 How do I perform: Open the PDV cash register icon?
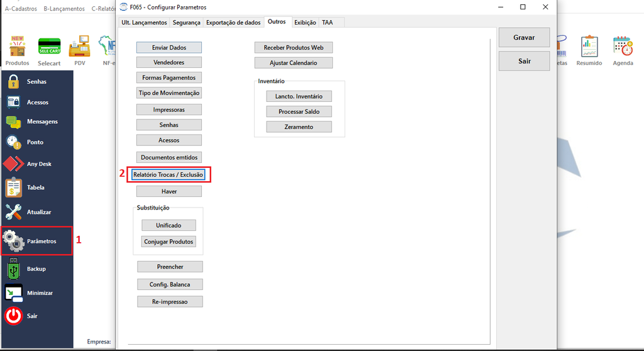(x=80, y=46)
